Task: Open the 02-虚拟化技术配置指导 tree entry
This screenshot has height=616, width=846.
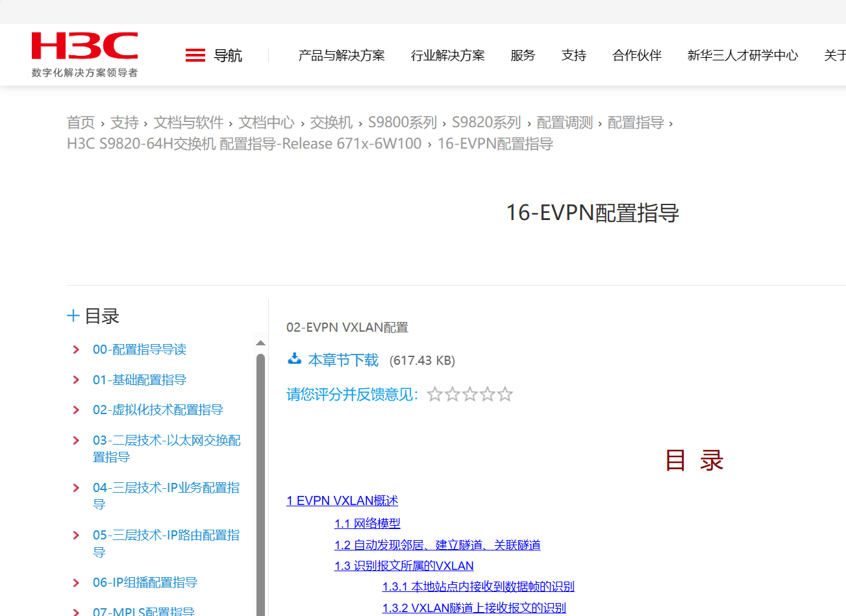Action: [158, 410]
